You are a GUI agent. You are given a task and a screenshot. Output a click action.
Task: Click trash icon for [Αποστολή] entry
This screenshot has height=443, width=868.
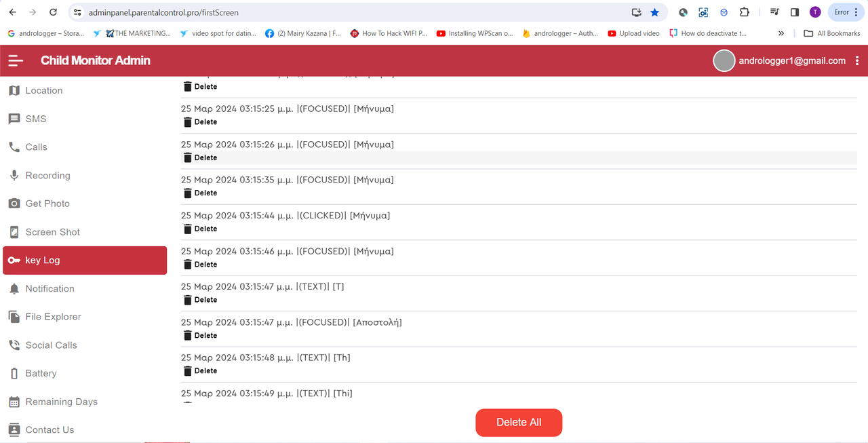pos(188,336)
